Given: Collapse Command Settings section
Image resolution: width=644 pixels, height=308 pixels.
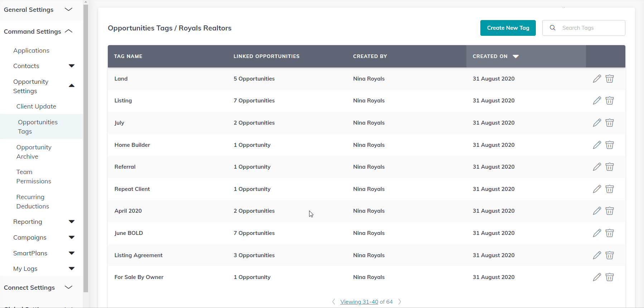Looking at the screenshot, I should pyautogui.click(x=68, y=32).
